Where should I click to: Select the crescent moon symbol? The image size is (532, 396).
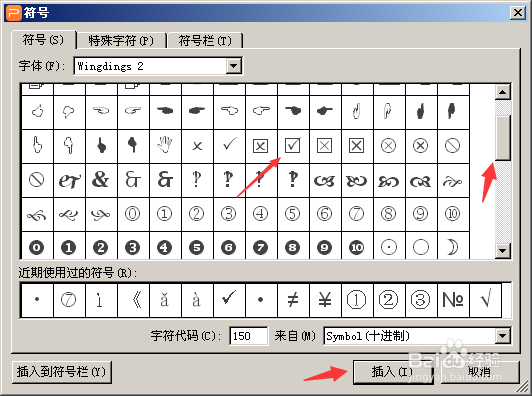click(453, 247)
